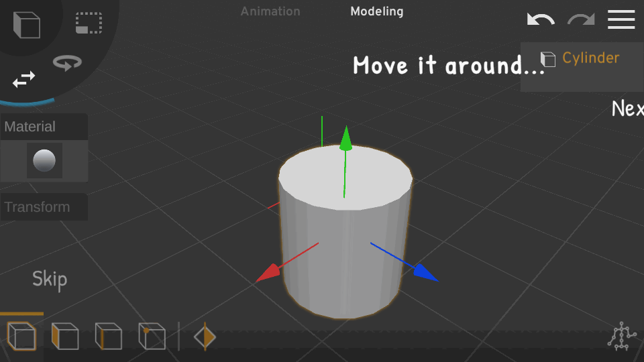The width and height of the screenshot is (644, 362).
Task: Switch to face selection mode
Action: tap(65, 336)
